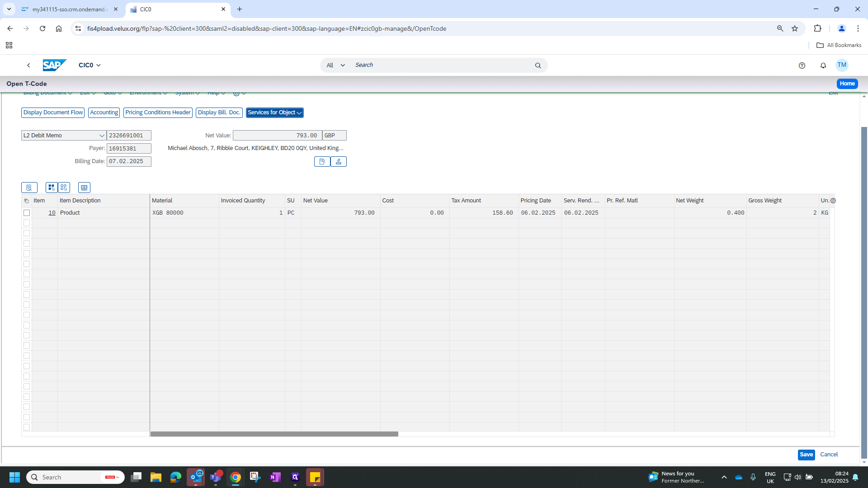Open Microsoft Teams from the taskbar

pyautogui.click(x=216, y=477)
